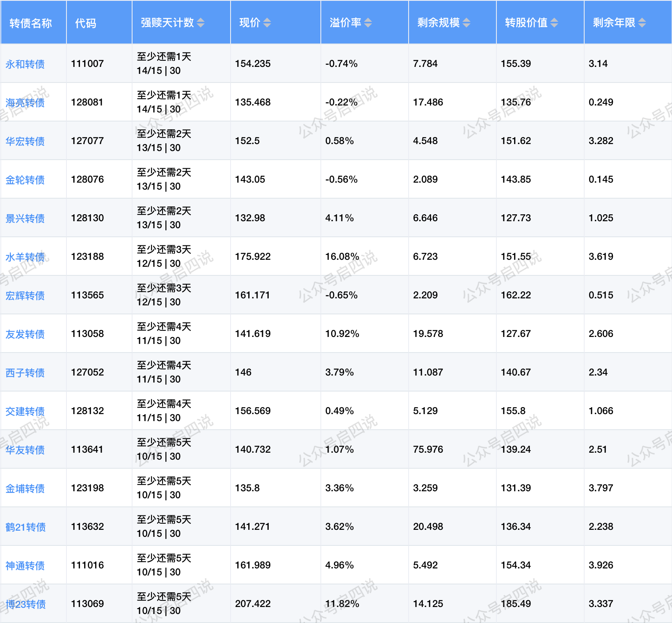Select the 博23转债 link
The width and height of the screenshot is (672, 623).
pos(25,604)
